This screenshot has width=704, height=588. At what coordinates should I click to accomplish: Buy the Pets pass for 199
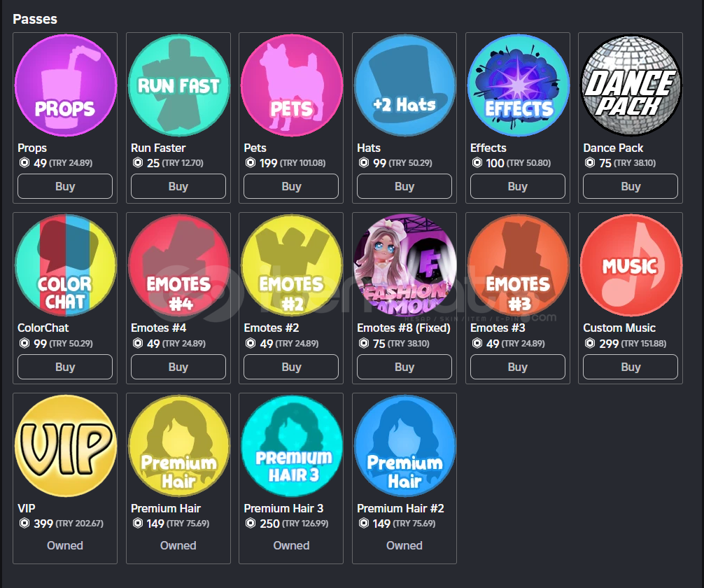tap(291, 186)
